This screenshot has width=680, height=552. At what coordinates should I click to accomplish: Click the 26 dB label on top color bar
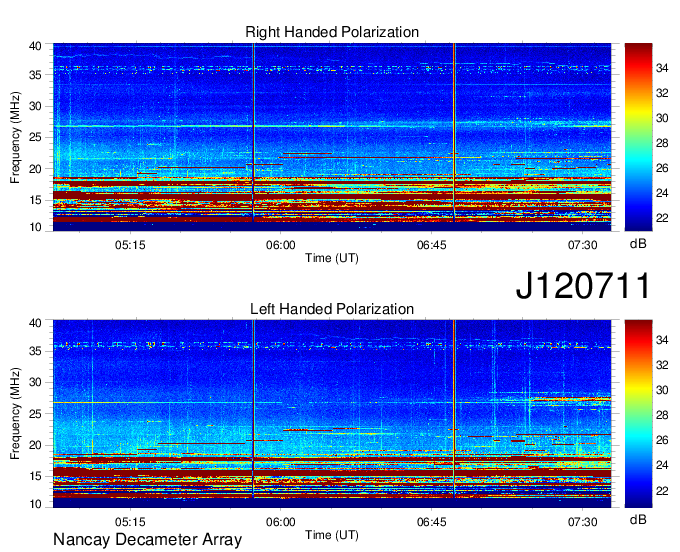click(x=662, y=168)
